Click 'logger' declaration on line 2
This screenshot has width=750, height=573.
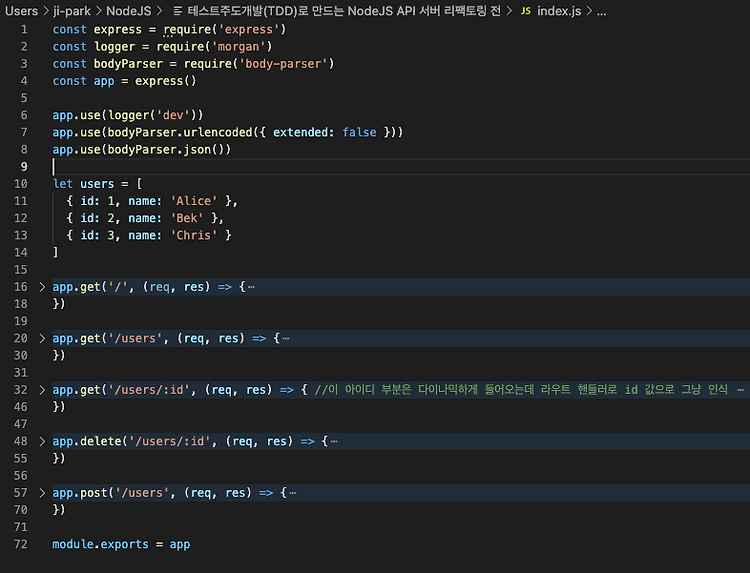pos(114,47)
